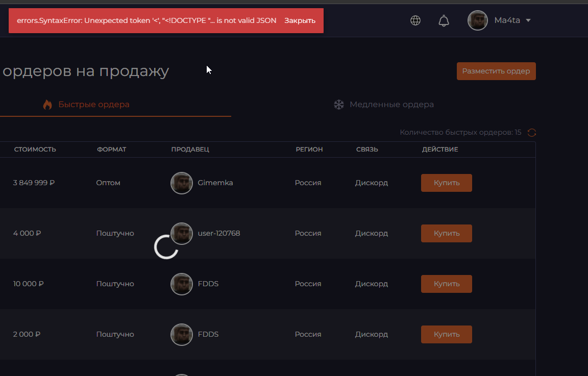Click the price 3 849 999 ₽
588x376 pixels.
pos(34,183)
